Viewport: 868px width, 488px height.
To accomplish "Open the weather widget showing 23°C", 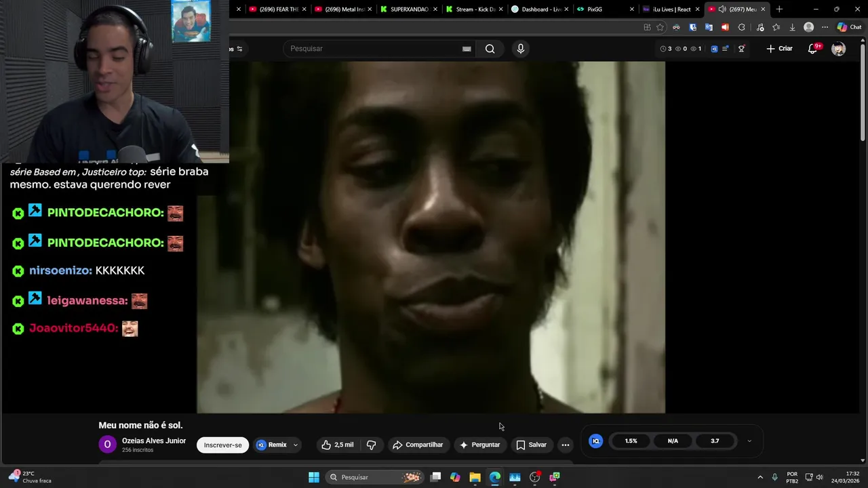I will tap(31, 477).
